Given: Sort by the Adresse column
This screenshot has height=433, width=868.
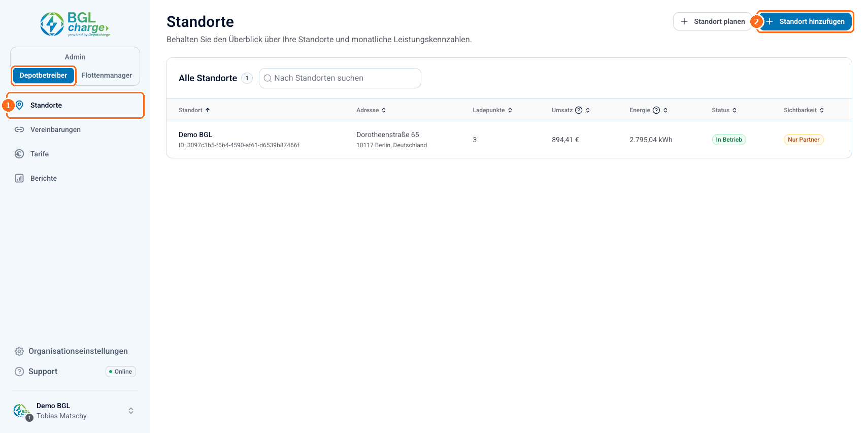Looking at the screenshot, I should click(371, 110).
